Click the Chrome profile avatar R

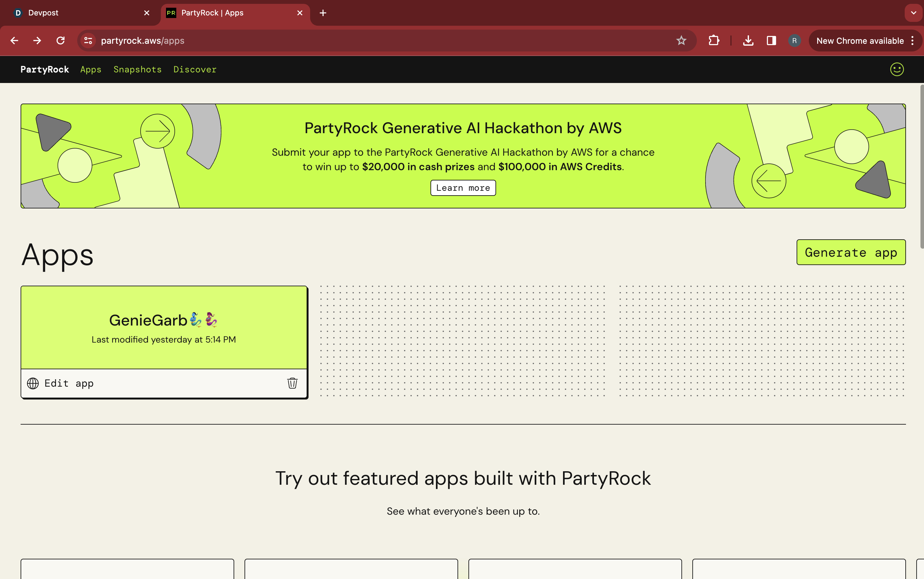[x=794, y=41]
